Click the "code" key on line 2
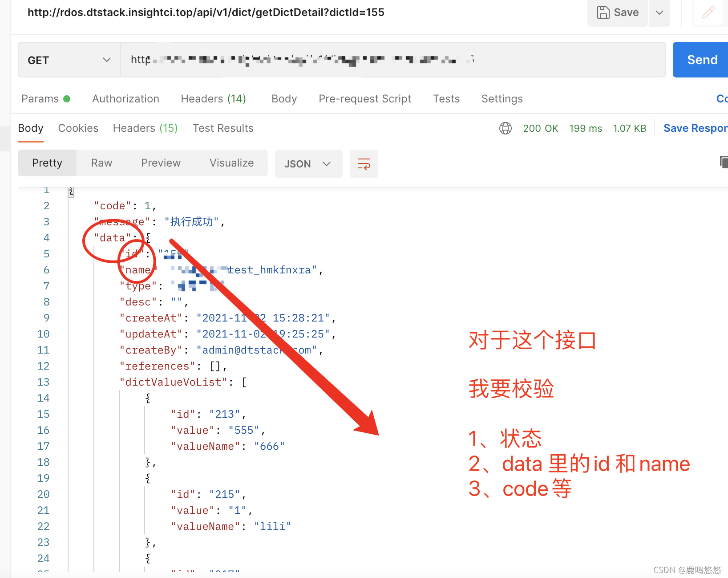The width and height of the screenshot is (728, 578). point(113,206)
